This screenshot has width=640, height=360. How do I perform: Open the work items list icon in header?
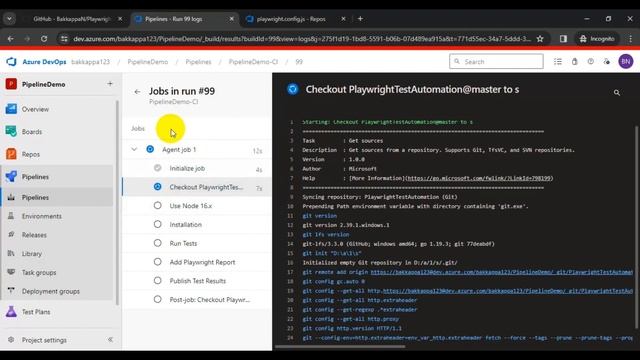558,62
